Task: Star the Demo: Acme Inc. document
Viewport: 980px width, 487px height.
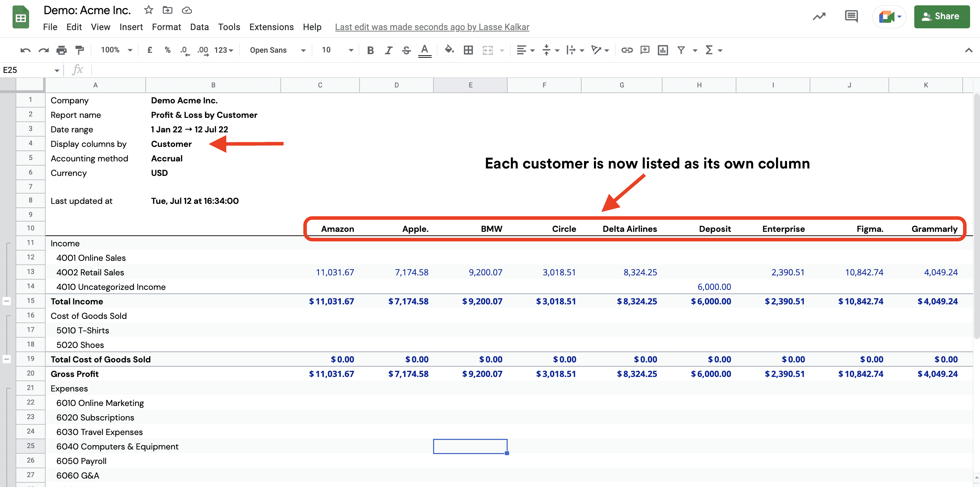Action: [148, 10]
